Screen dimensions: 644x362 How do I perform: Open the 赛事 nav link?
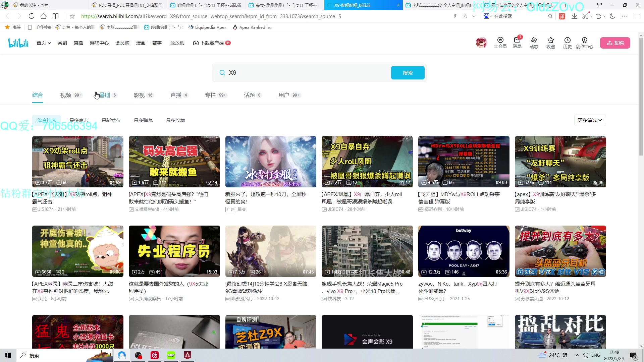[157, 43]
